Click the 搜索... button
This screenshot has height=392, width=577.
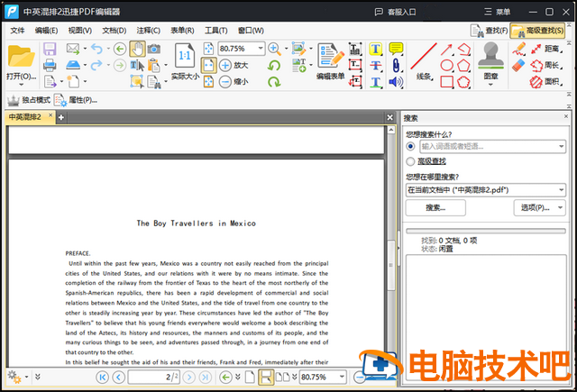[435, 208]
